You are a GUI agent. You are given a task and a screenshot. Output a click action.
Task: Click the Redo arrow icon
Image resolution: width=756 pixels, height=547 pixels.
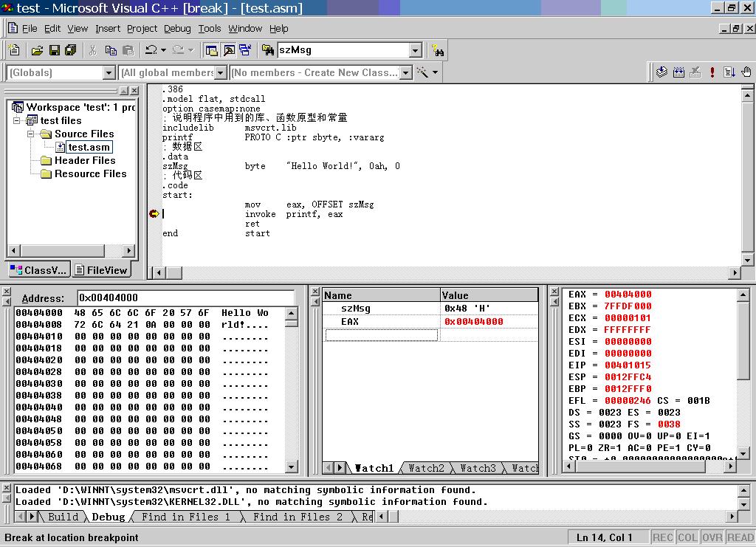[178, 50]
